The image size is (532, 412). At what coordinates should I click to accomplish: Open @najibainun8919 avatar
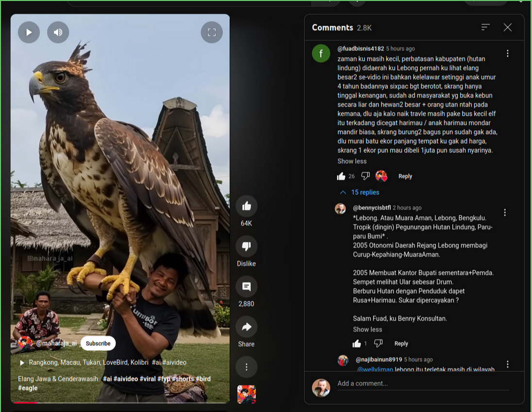click(x=343, y=361)
